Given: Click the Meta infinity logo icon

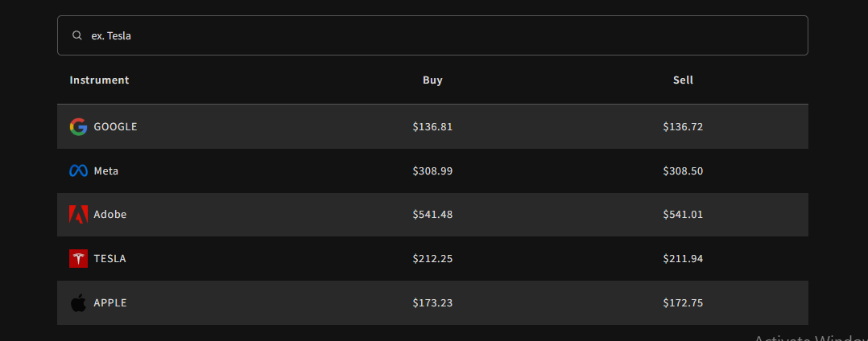Looking at the screenshot, I should click(x=78, y=170).
